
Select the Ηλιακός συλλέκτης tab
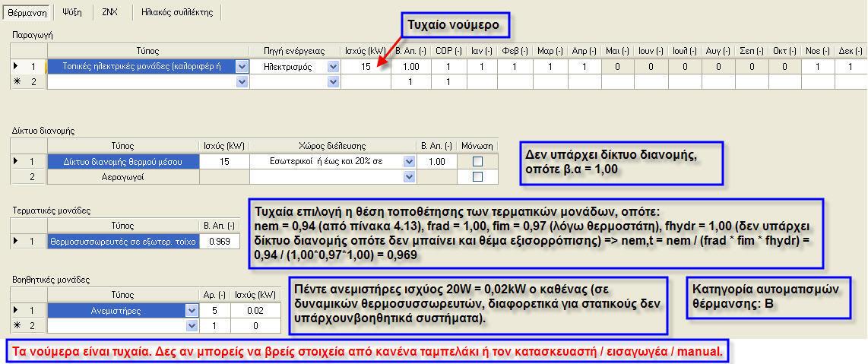point(177,12)
